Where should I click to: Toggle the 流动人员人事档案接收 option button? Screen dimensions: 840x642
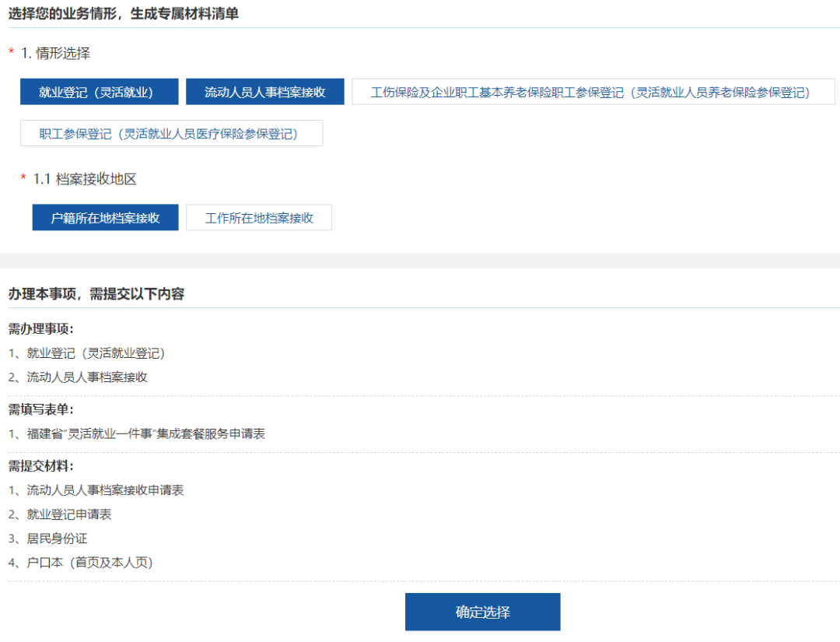(x=264, y=92)
